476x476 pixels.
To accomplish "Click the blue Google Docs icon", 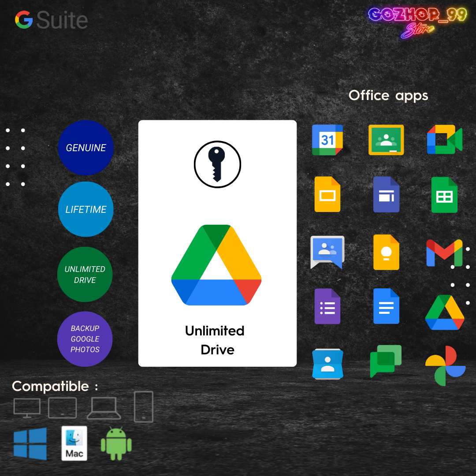I will click(x=386, y=306).
